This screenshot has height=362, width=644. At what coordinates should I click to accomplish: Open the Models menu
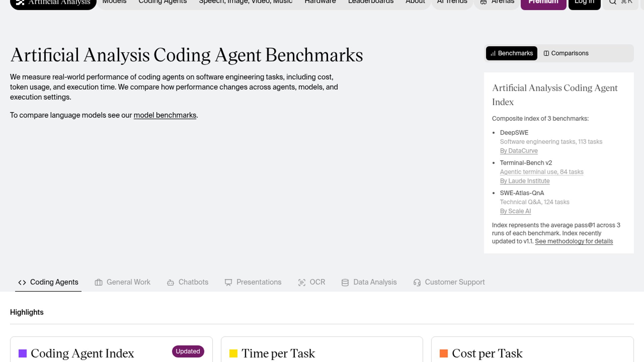[x=114, y=2]
